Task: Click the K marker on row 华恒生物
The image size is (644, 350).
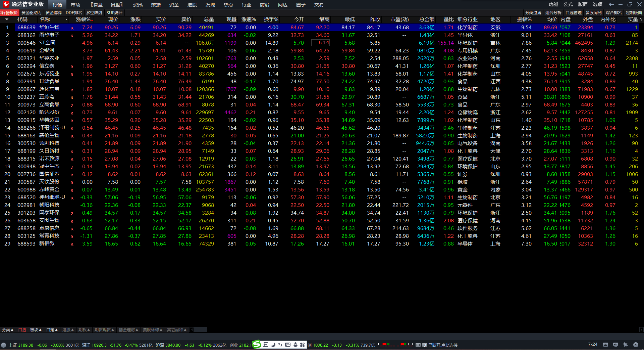Action: (x=72, y=28)
